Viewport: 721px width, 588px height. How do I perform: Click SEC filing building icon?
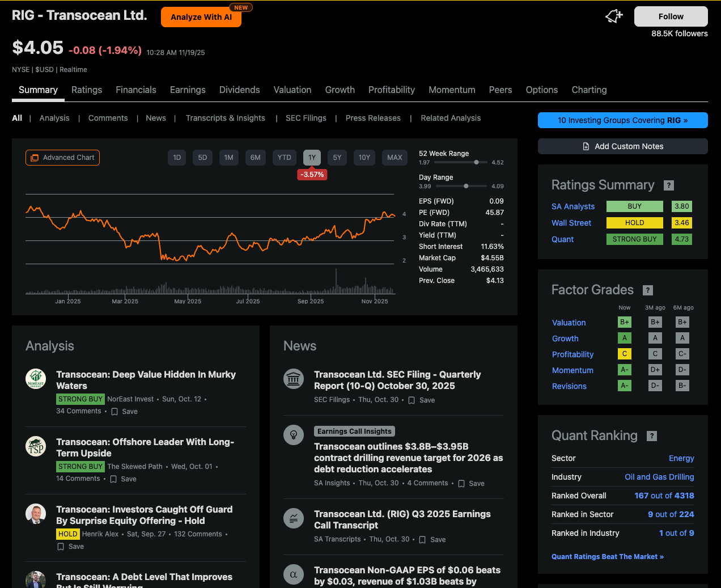pyautogui.click(x=294, y=379)
